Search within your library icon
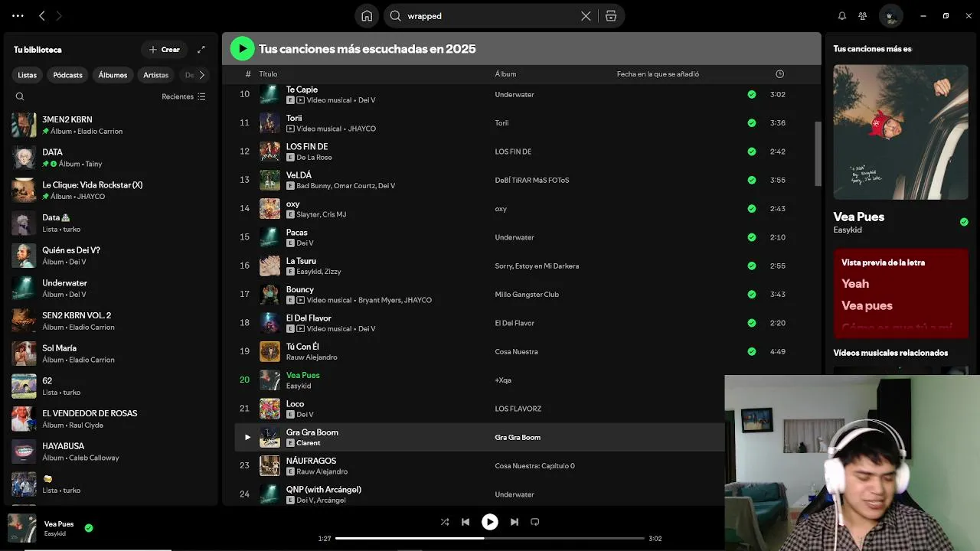980x551 pixels. pos(20,96)
